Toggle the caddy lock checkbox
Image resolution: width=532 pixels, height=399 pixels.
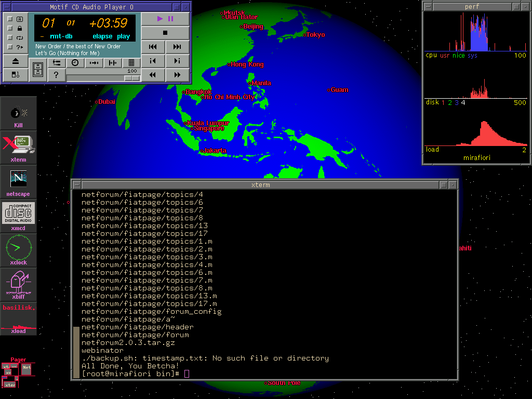(10, 28)
